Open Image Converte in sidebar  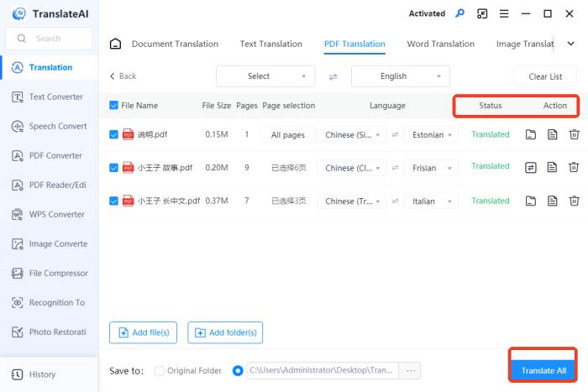click(x=49, y=244)
